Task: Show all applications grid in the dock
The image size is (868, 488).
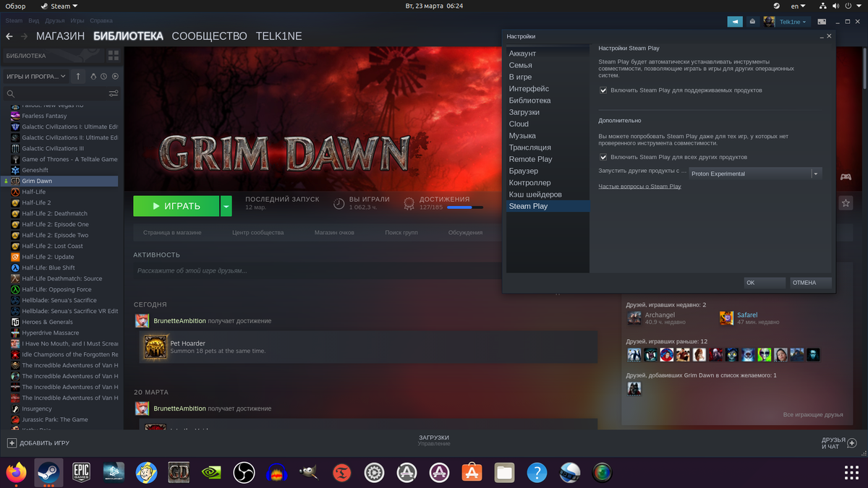Action: tap(851, 473)
